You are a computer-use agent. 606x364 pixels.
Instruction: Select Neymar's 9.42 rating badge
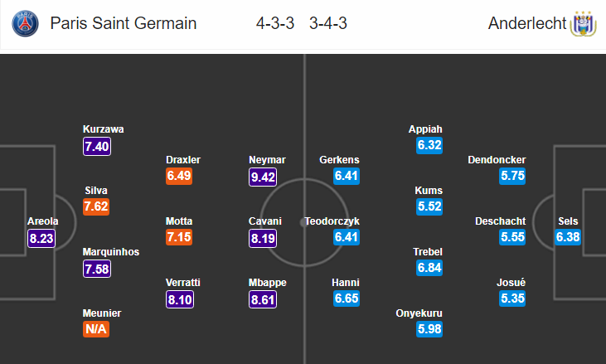263,177
